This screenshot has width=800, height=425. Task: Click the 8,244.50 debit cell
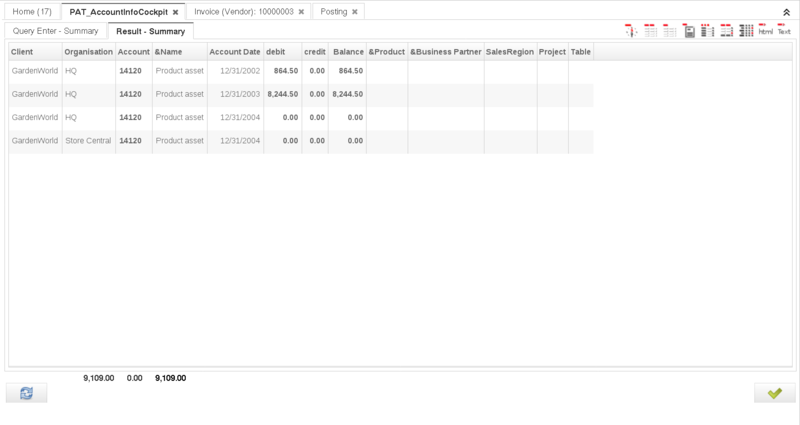282,94
